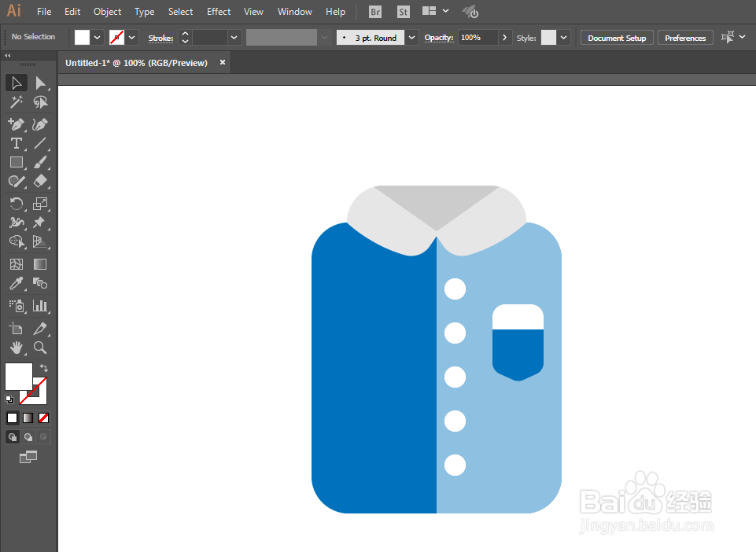The width and height of the screenshot is (756, 552).
Task: Select the Mesh tool
Action: 17,264
